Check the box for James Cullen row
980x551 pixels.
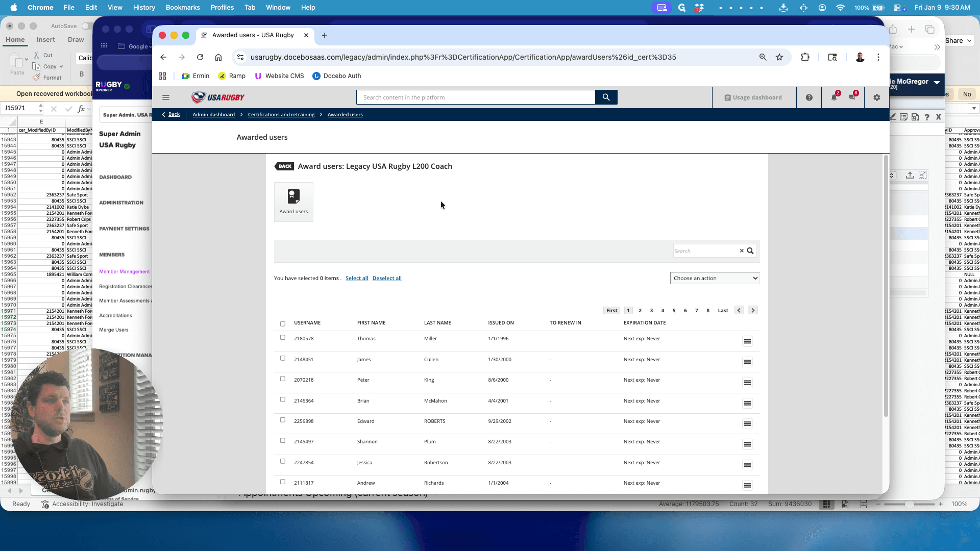tap(283, 359)
